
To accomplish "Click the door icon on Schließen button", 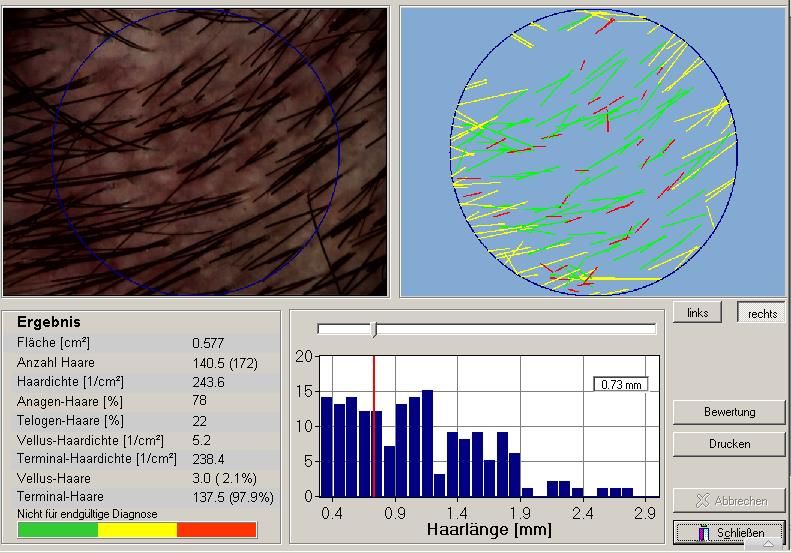I will coord(704,533).
